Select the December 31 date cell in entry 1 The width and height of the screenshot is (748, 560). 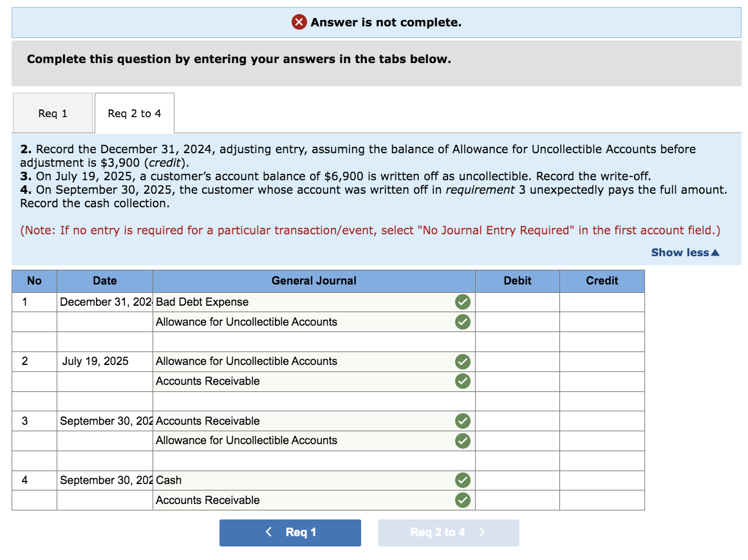(x=105, y=302)
